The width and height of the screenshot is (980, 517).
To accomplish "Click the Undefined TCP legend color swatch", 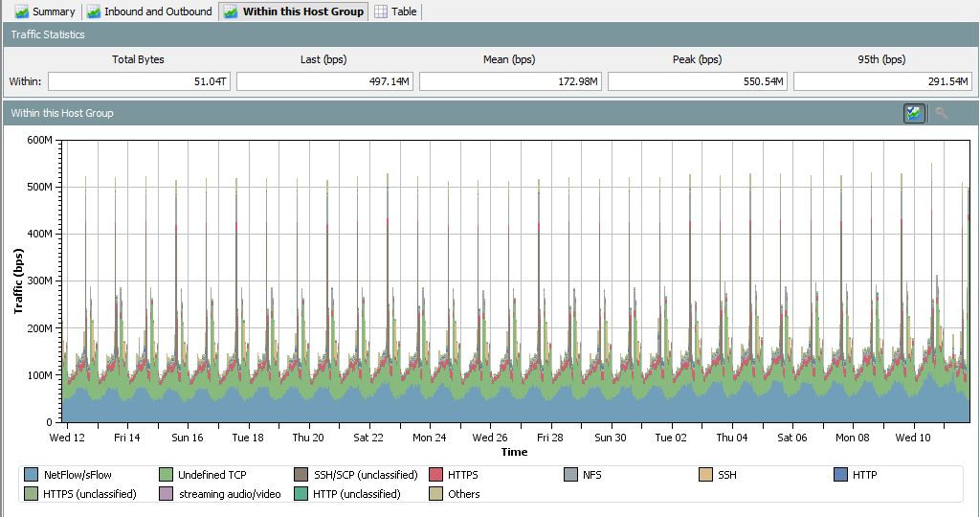I will click(166, 475).
